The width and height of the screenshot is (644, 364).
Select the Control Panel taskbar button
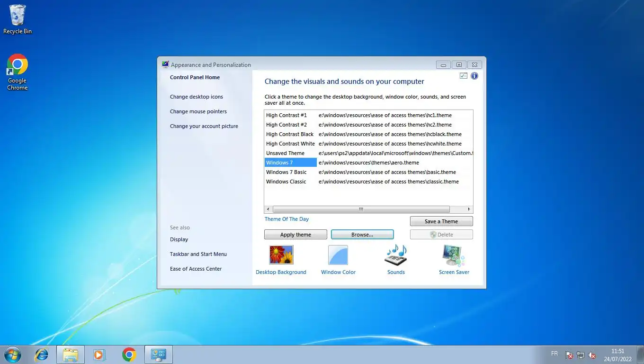158,355
